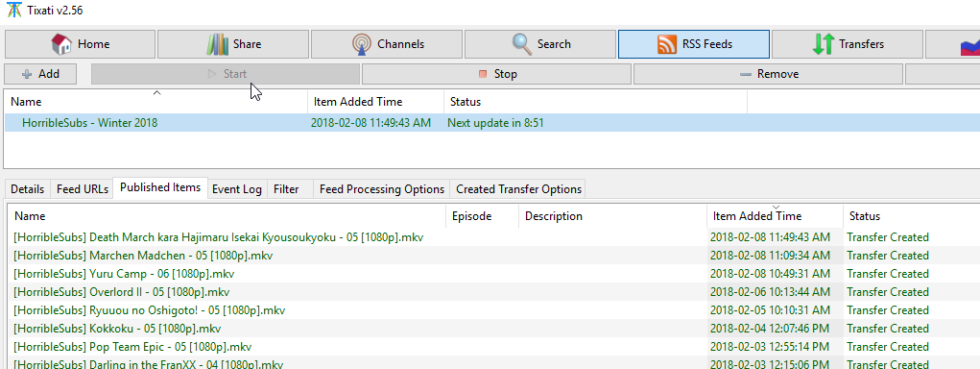Click the feed's 'Next update in 8:51' status
The image size is (980, 369).
(x=495, y=123)
